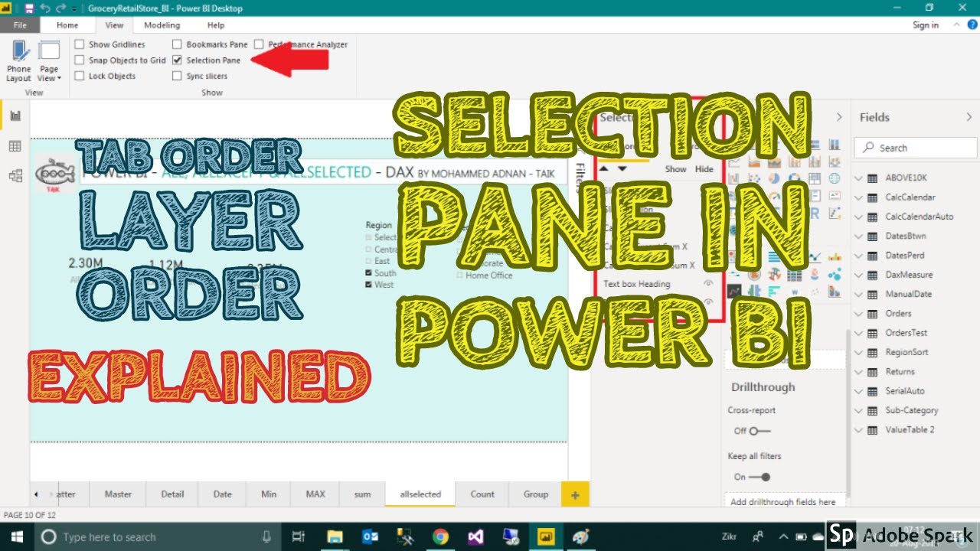Switch to the Modeling ribbon tab
This screenshot has height=551, width=980.
pyautogui.click(x=162, y=25)
